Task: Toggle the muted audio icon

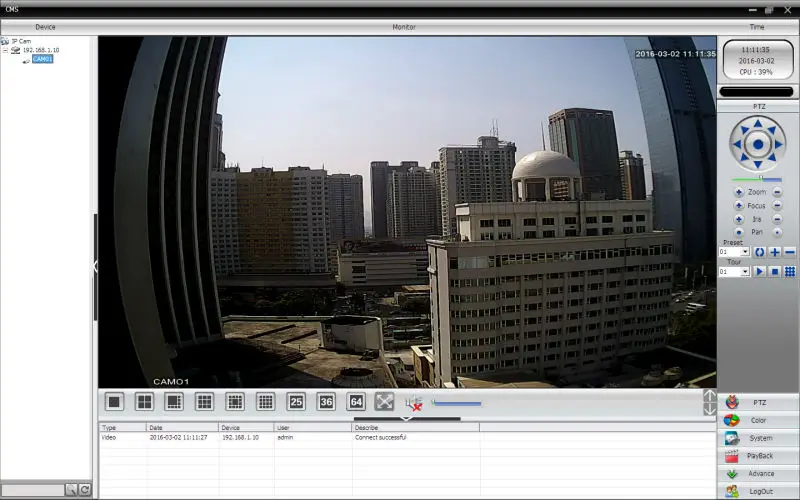Action: (x=414, y=403)
